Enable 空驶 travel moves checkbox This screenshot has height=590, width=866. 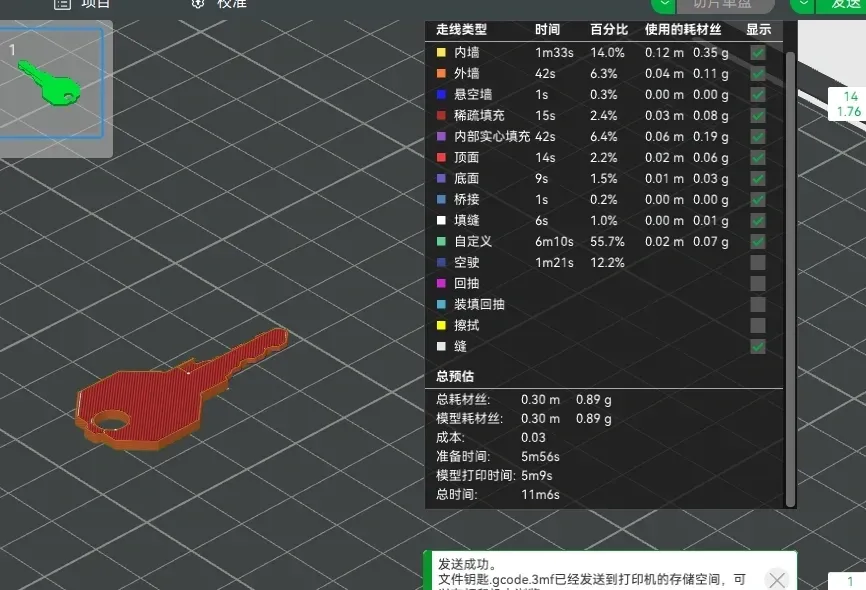[758, 262]
